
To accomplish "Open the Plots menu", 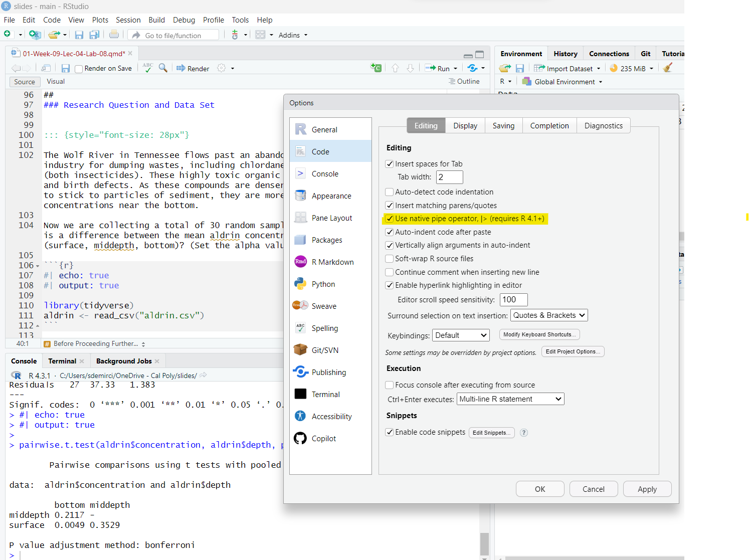I will pos(100,20).
